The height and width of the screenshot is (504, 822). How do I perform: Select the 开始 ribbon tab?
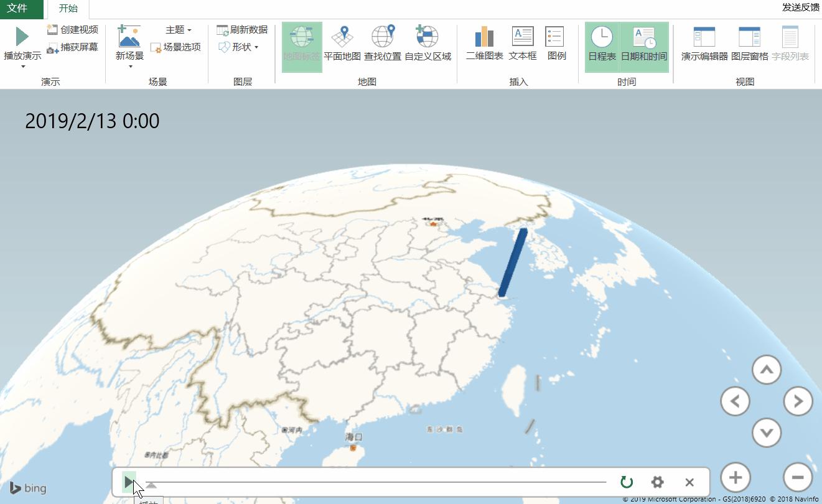(68, 9)
